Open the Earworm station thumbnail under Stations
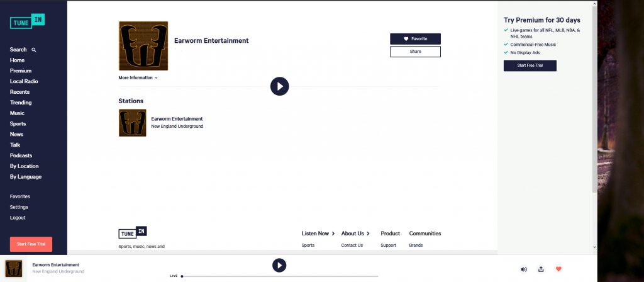 tap(132, 123)
